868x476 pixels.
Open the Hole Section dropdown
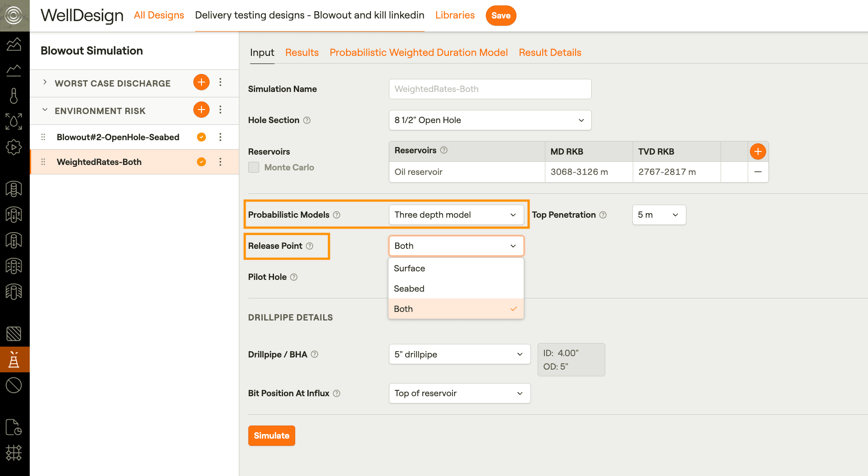[x=489, y=120]
